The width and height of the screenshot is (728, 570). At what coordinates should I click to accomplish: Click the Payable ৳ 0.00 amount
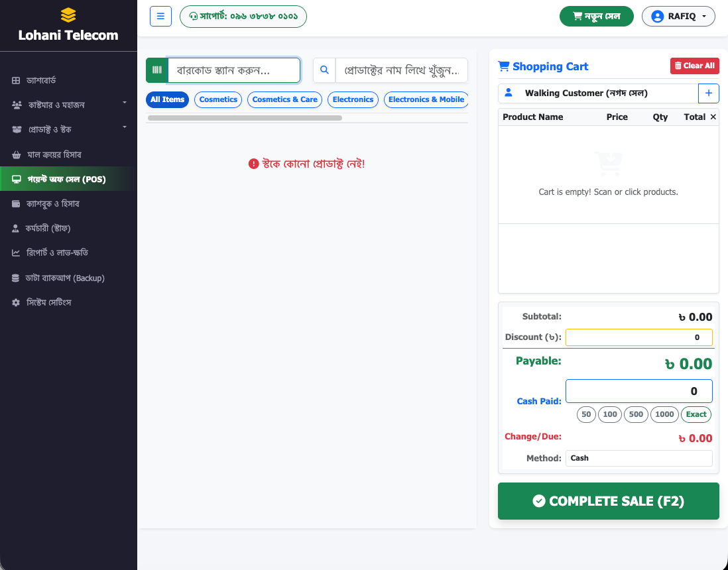click(x=688, y=364)
